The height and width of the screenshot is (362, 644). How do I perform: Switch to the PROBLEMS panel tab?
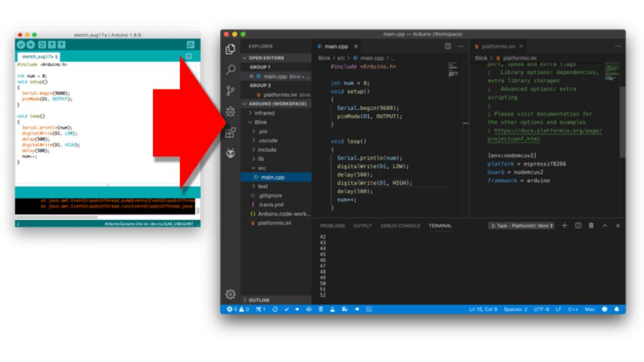click(x=332, y=226)
